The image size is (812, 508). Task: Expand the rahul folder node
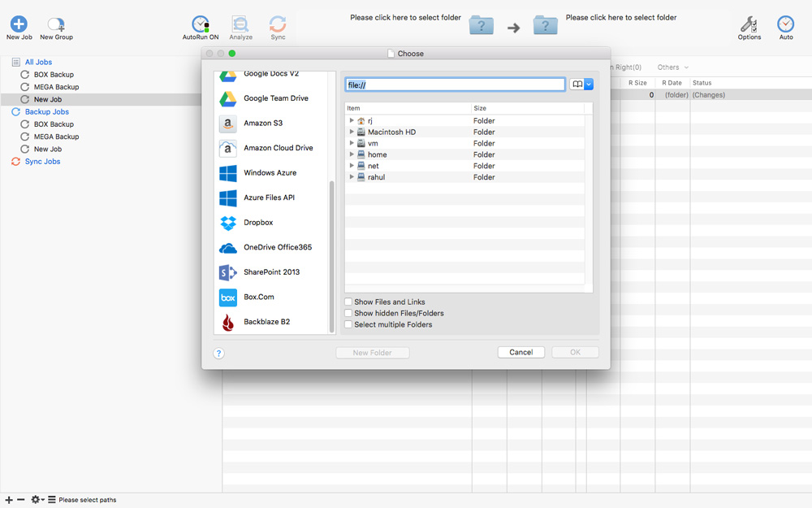(x=352, y=176)
